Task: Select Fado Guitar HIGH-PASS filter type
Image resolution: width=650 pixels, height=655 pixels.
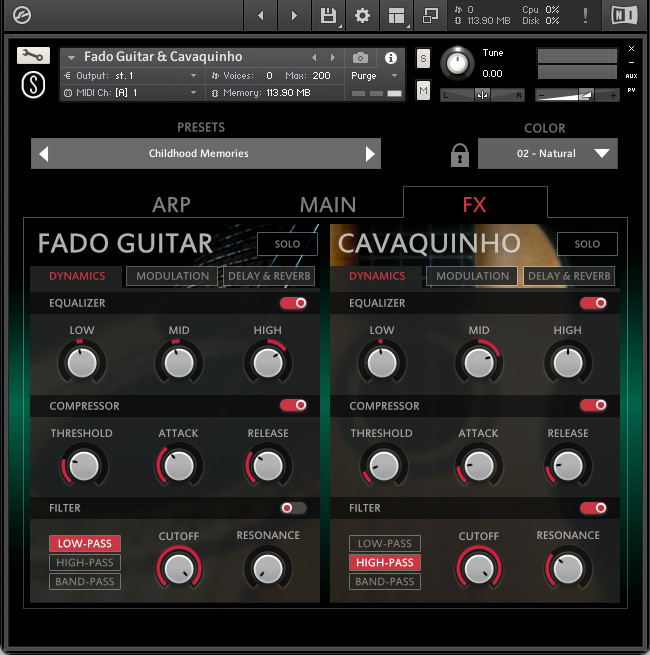Action: [85, 563]
